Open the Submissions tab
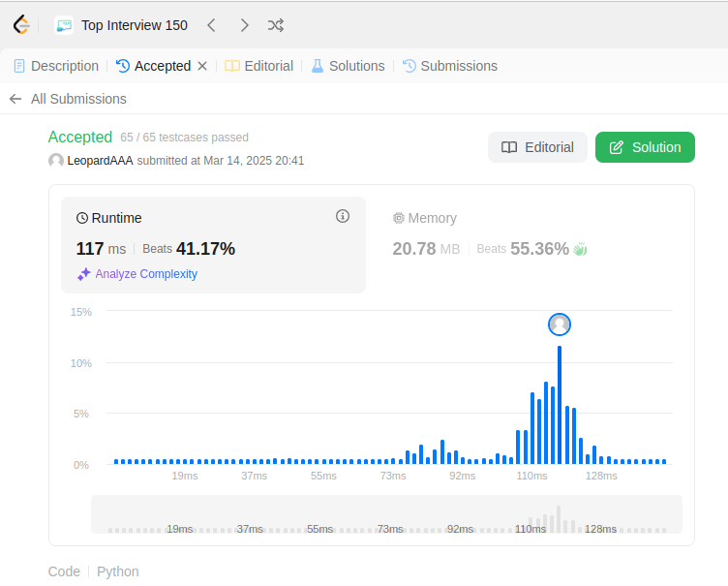 click(x=450, y=66)
